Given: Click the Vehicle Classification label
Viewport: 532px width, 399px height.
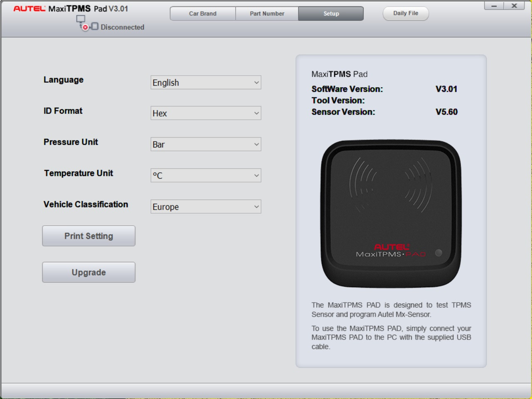Looking at the screenshot, I should point(86,204).
